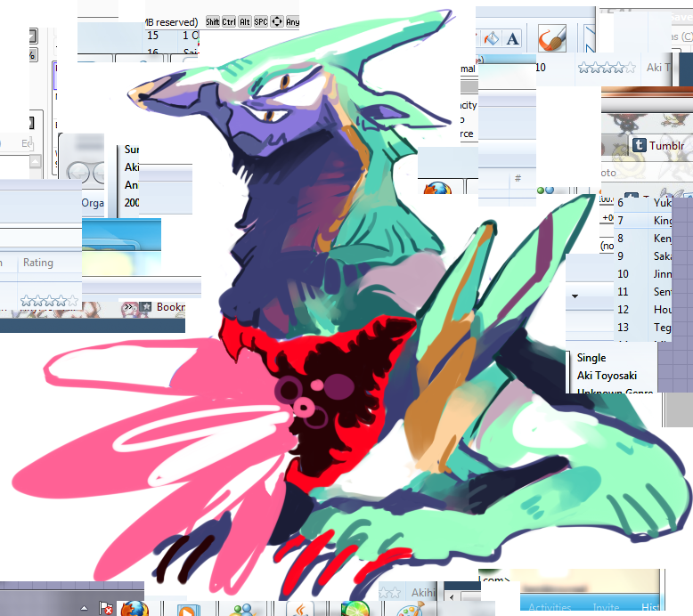The width and height of the screenshot is (693, 616).
Task: Click the row number 15 cell
Action: pyautogui.click(x=153, y=36)
